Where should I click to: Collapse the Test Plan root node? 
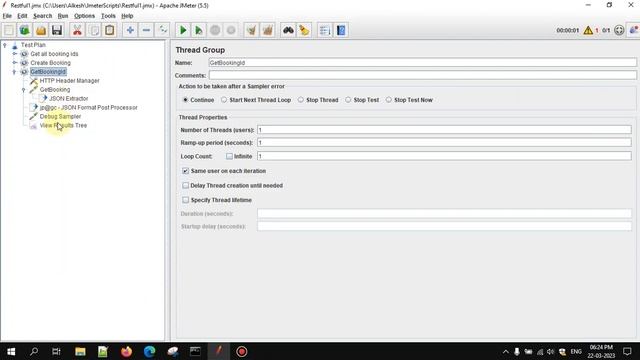click(x=5, y=45)
